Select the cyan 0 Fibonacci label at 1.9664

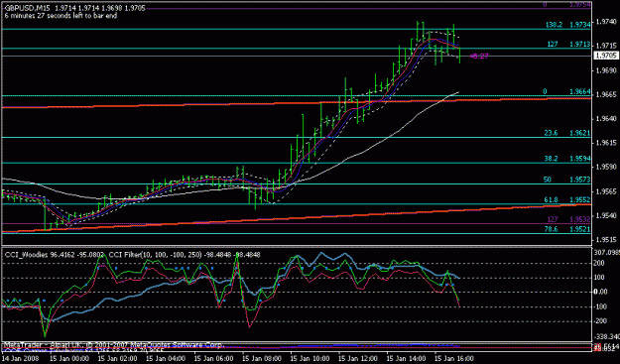coord(566,91)
